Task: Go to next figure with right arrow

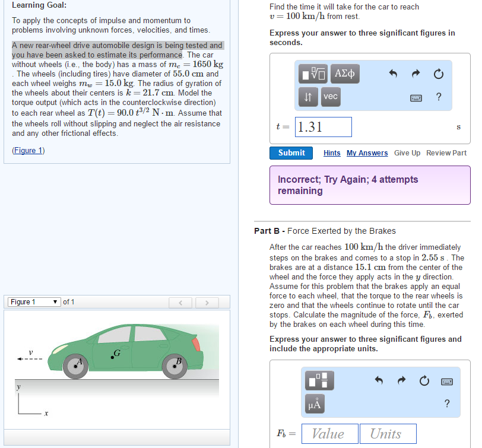Action: pyautogui.click(x=207, y=303)
